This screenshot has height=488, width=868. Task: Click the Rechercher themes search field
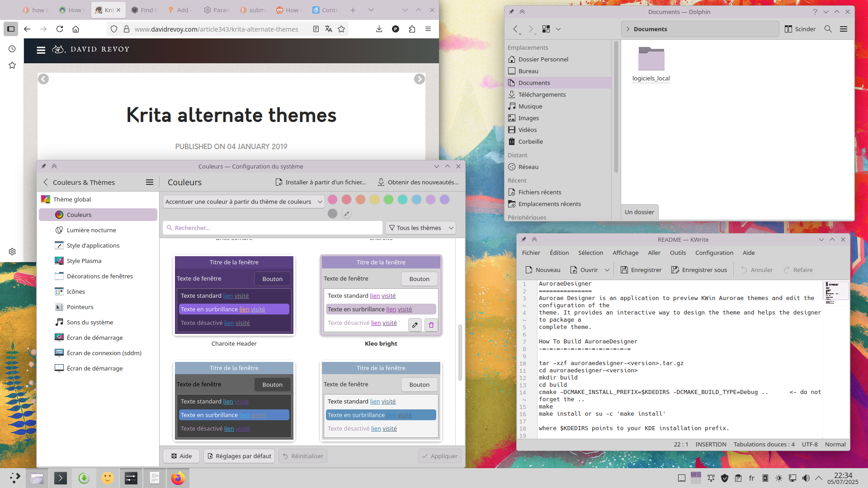273,228
